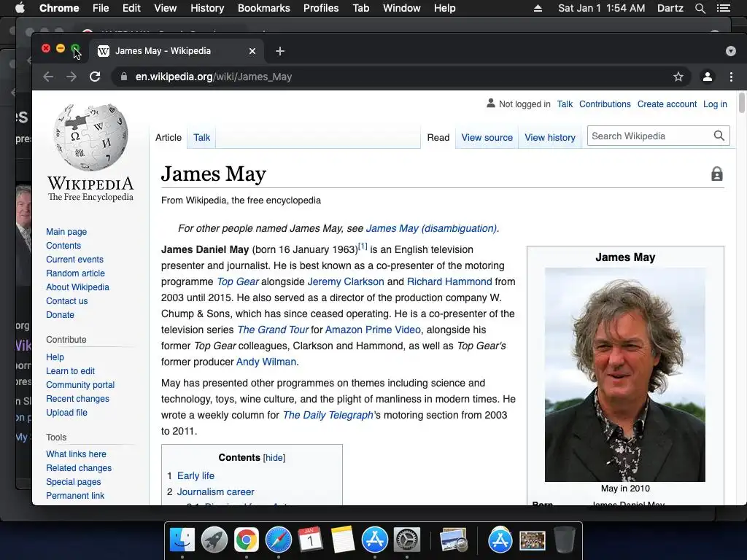Open the Amazon Prime Video link

pyautogui.click(x=373, y=330)
